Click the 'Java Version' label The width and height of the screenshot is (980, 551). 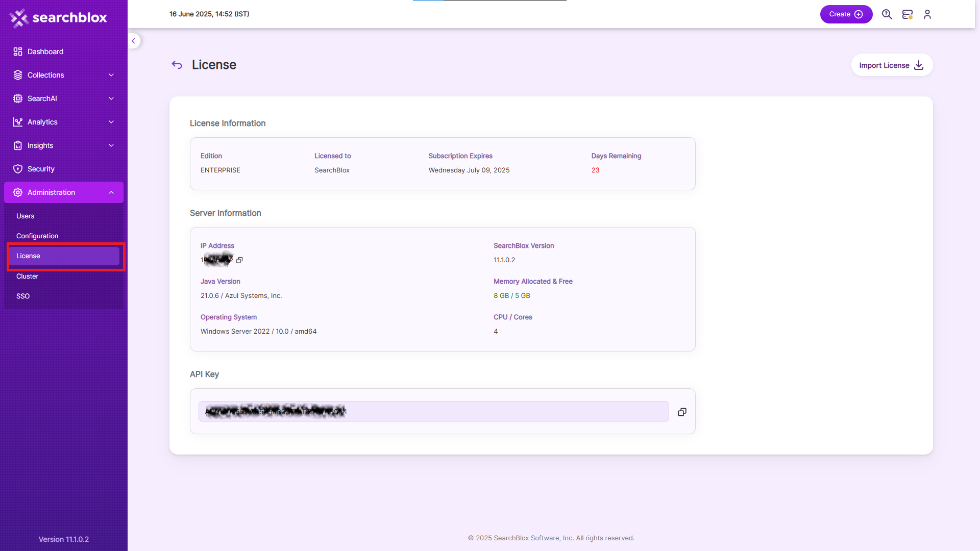[220, 282]
